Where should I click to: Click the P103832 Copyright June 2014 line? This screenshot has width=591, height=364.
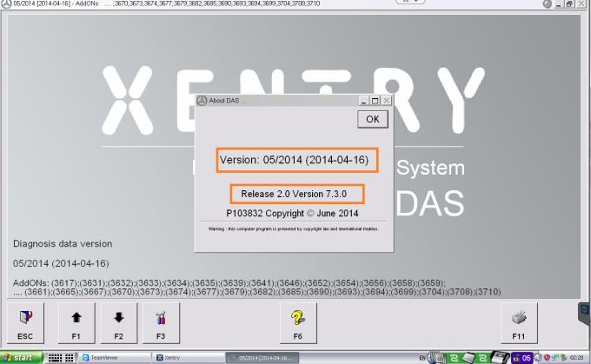pos(292,214)
